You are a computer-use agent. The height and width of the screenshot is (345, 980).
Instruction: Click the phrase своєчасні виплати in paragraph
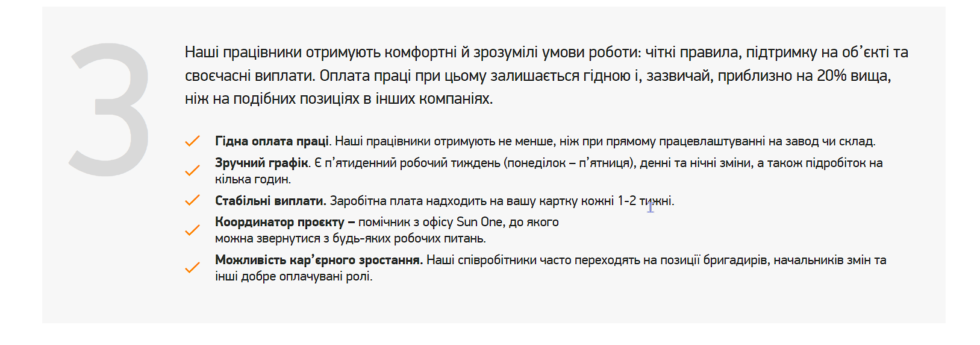tap(249, 76)
